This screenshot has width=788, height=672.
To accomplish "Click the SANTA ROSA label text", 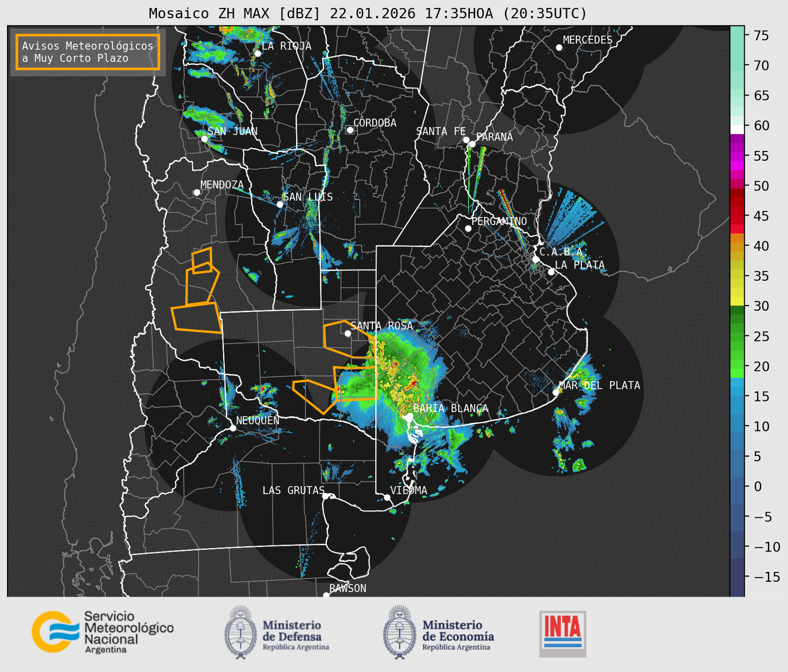I will tap(382, 326).
